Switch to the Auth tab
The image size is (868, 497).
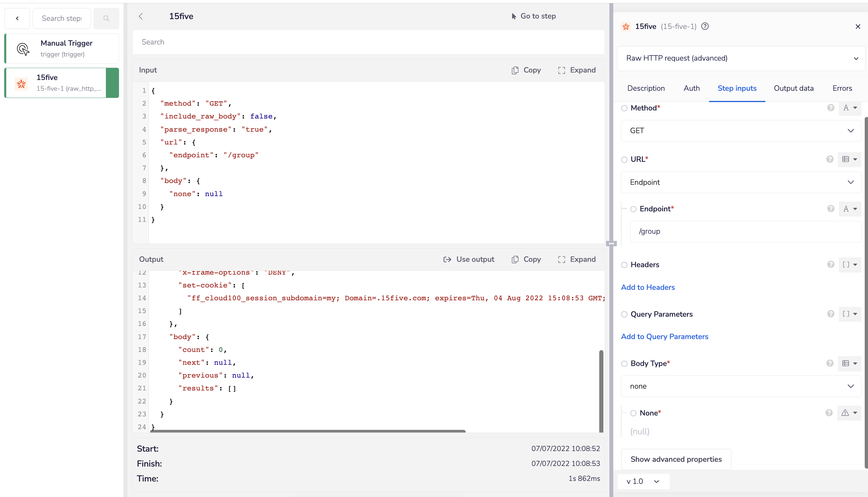point(691,88)
